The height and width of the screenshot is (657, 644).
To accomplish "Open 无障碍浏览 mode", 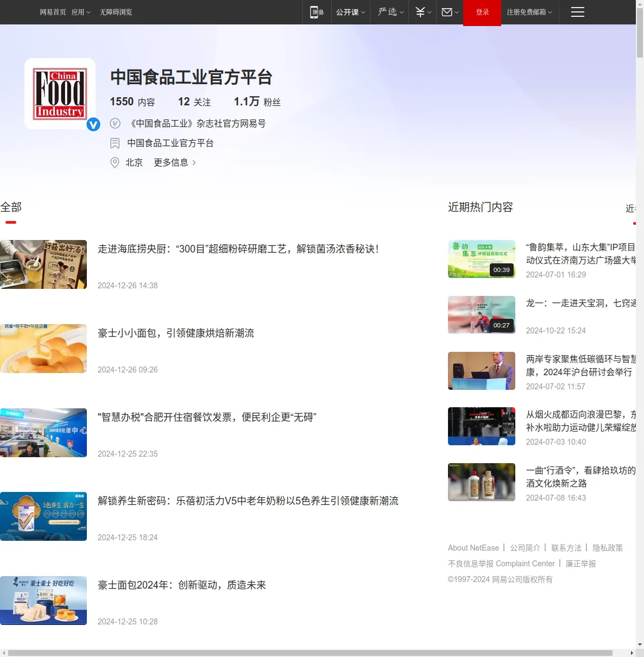I will coord(116,12).
